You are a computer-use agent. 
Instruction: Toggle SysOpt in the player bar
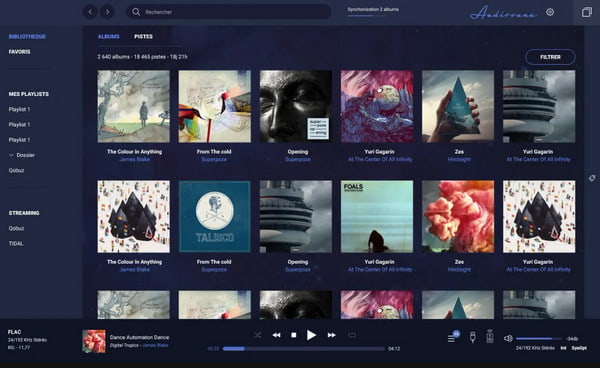click(579, 348)
